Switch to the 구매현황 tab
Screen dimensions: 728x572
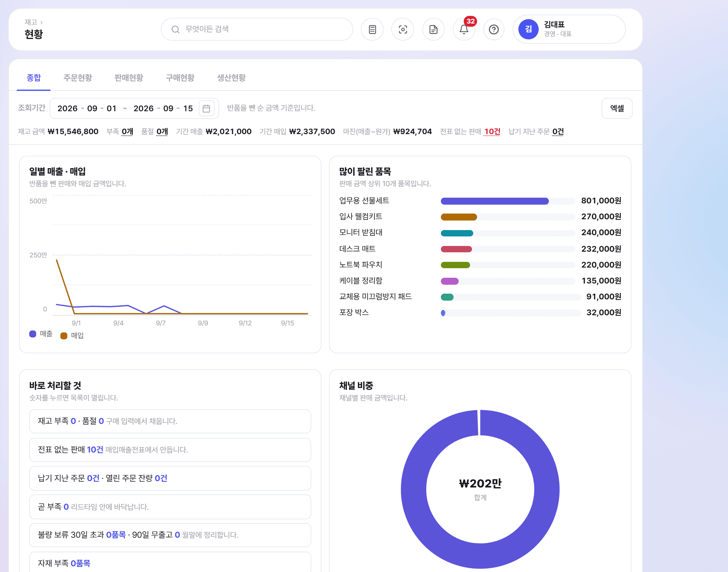pos(180,78)
